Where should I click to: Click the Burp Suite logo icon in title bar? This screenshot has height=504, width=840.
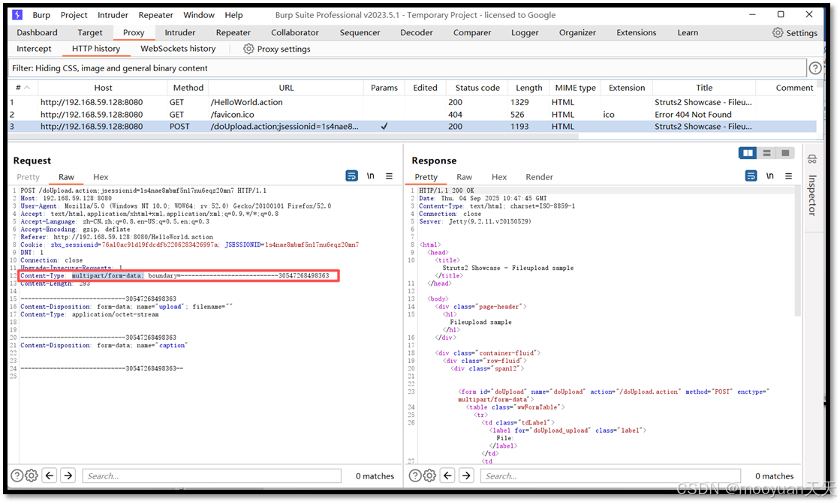pos(18,14)
